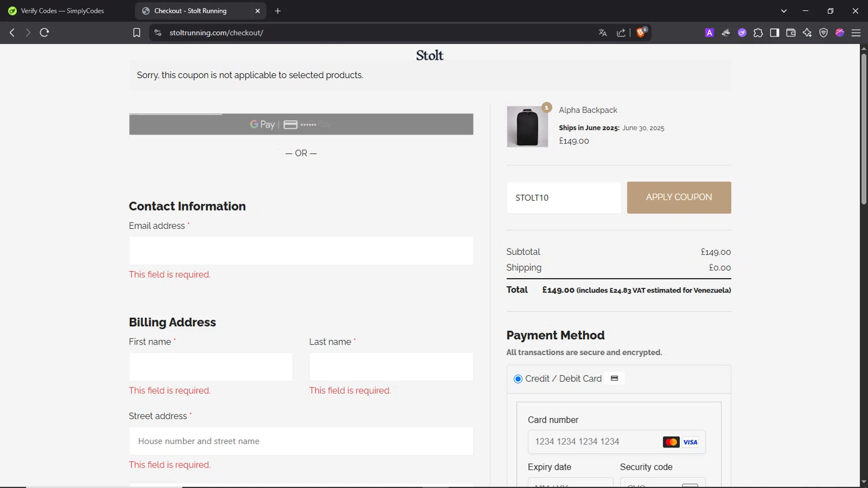Select Credit / Debit Card radio button
Image resolution: width=868 pixels, height=488 pixels.
tap(518, 379)
